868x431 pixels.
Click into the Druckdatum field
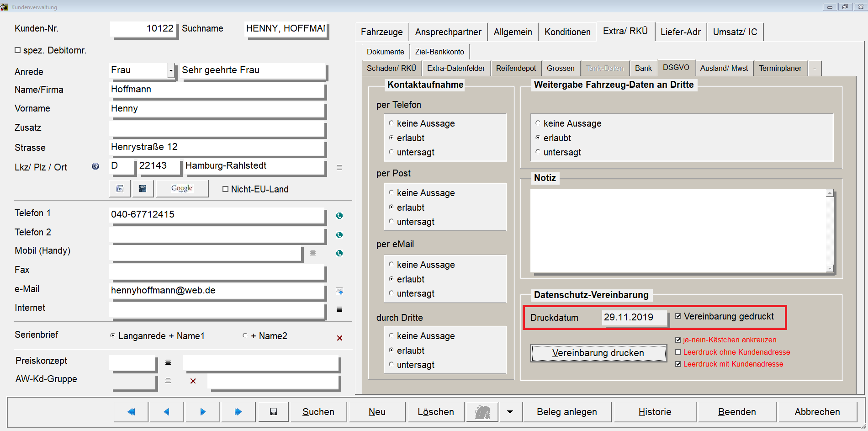(x=634, y=317)
